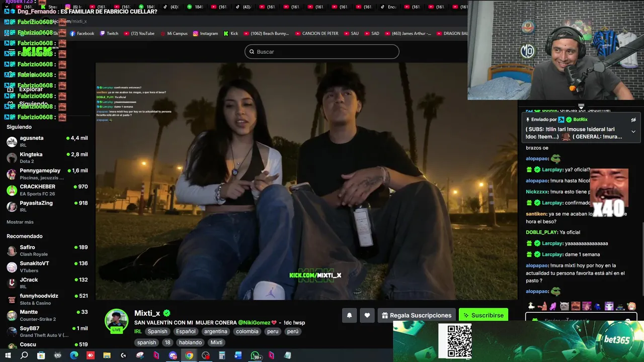
Task: Select the Spanish tag
Action: (x=157, y=331)
